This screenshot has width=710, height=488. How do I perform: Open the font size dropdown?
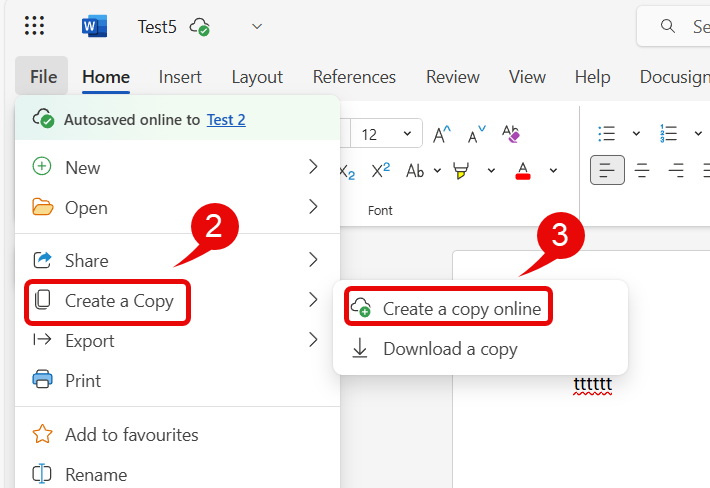[x=406, y=134]
